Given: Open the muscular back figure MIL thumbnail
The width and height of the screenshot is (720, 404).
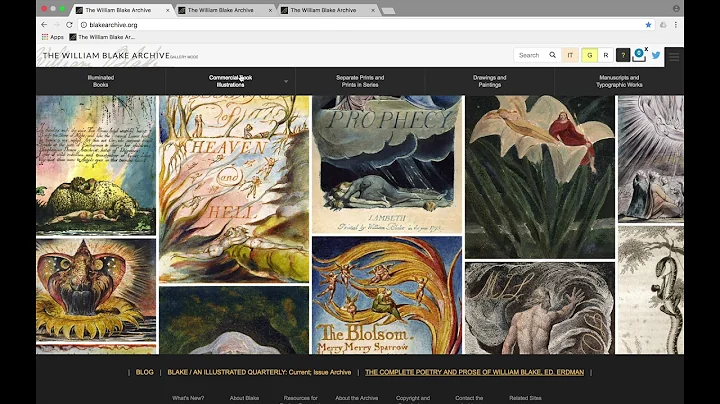Looking at the screenshot, I should click(x=540, y=308).
